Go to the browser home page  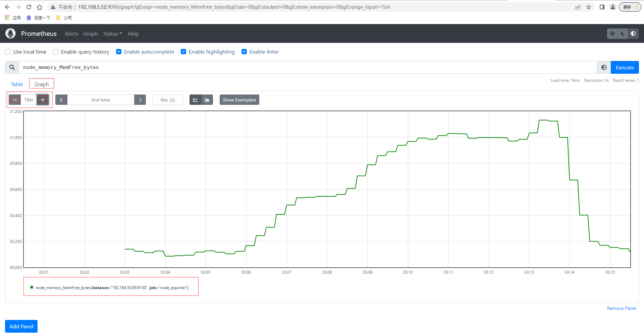click(x=40, y=7)
